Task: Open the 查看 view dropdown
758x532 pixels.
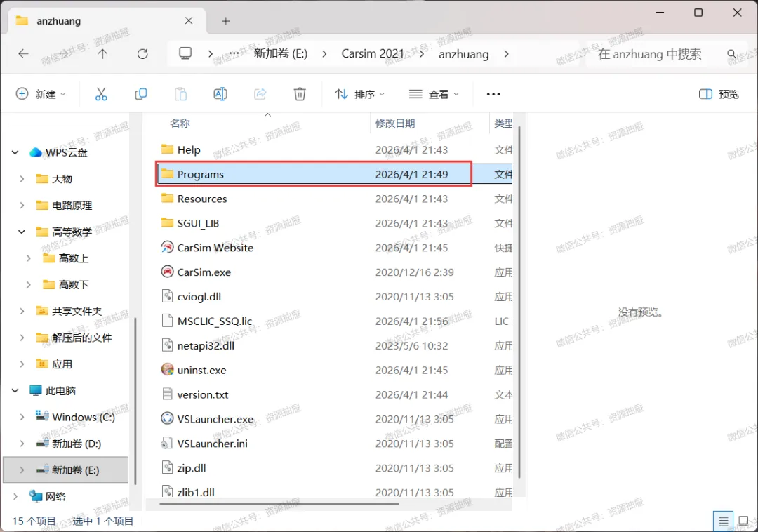Action: [x=434, y=94]
